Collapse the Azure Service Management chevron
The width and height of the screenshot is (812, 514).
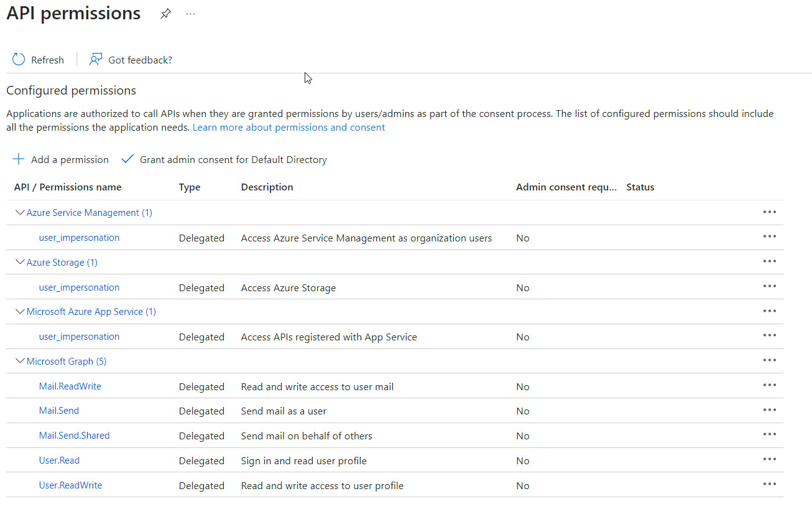tap(20, 213)
